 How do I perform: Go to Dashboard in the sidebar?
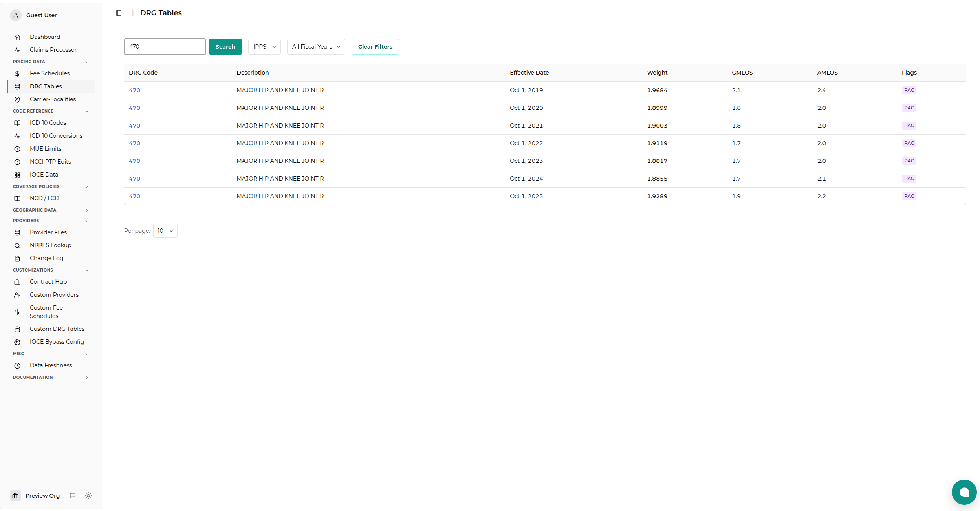(x=51, y=37)
